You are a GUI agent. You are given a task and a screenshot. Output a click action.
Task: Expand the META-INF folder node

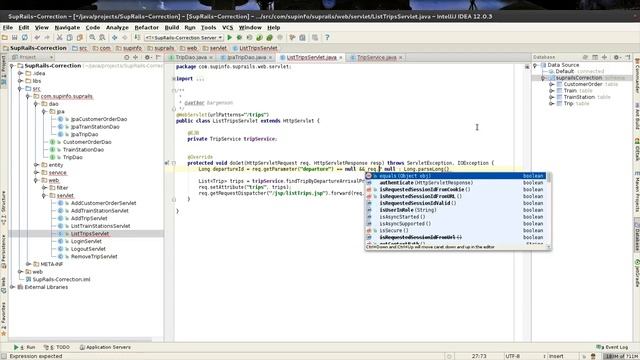tap(28, 264)
